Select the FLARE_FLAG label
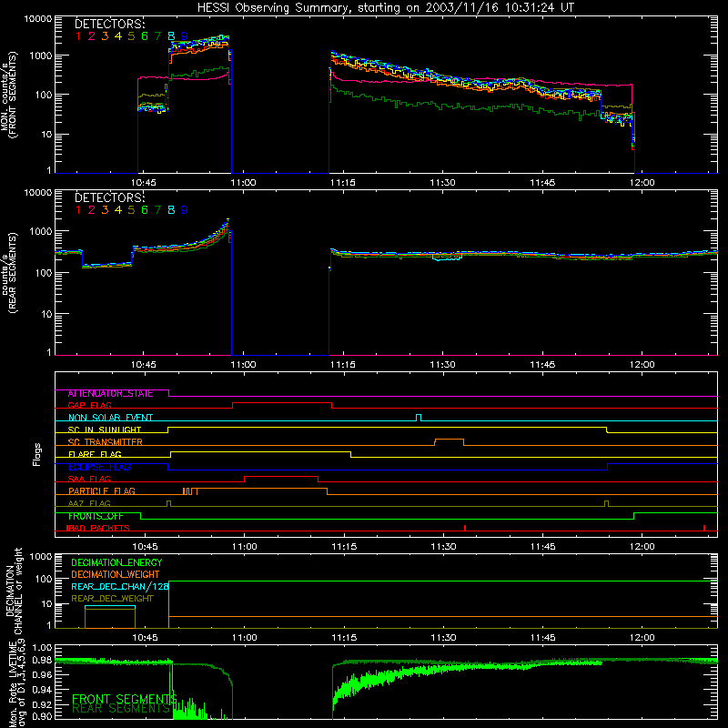This screenshot has width=728, height=728. pyautogui.click(x=95, y=454)
